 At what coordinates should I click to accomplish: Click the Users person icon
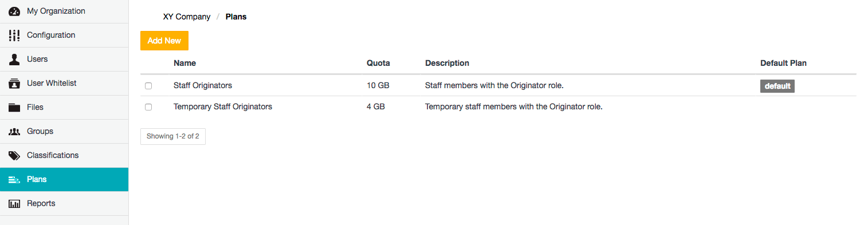(14, 60)
